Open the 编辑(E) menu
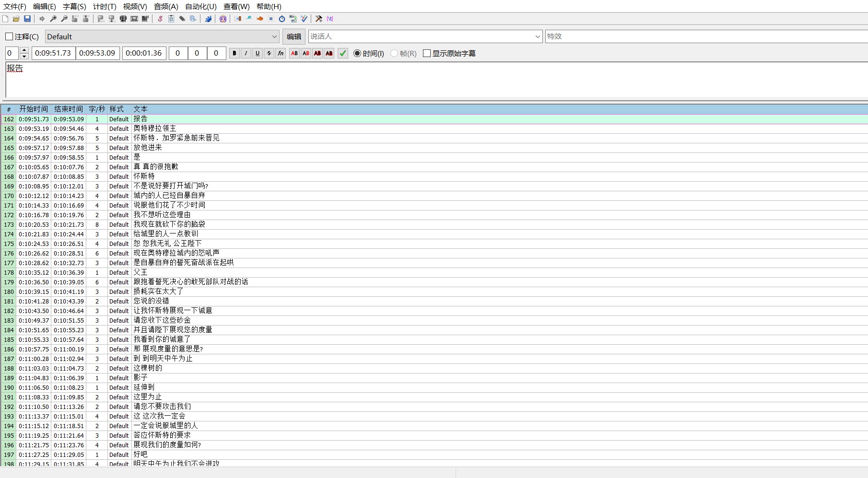Screen dimensions: 868x478 tap(45, 6)
